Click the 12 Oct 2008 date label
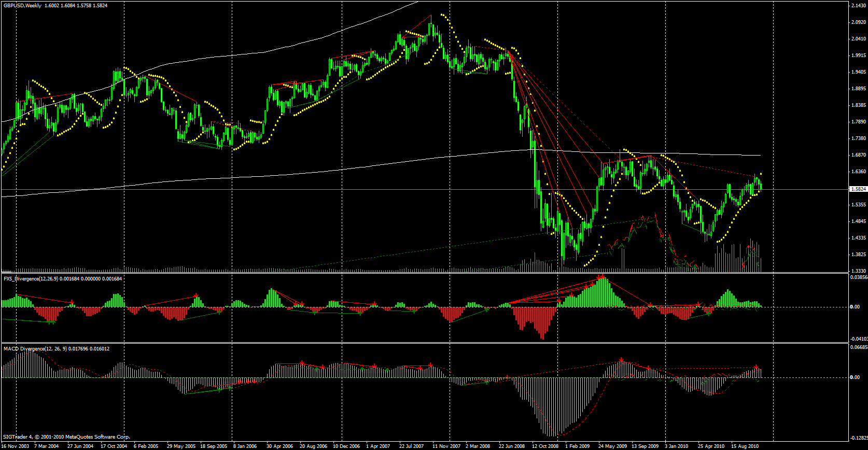868x450 pixels. (545, 446)
